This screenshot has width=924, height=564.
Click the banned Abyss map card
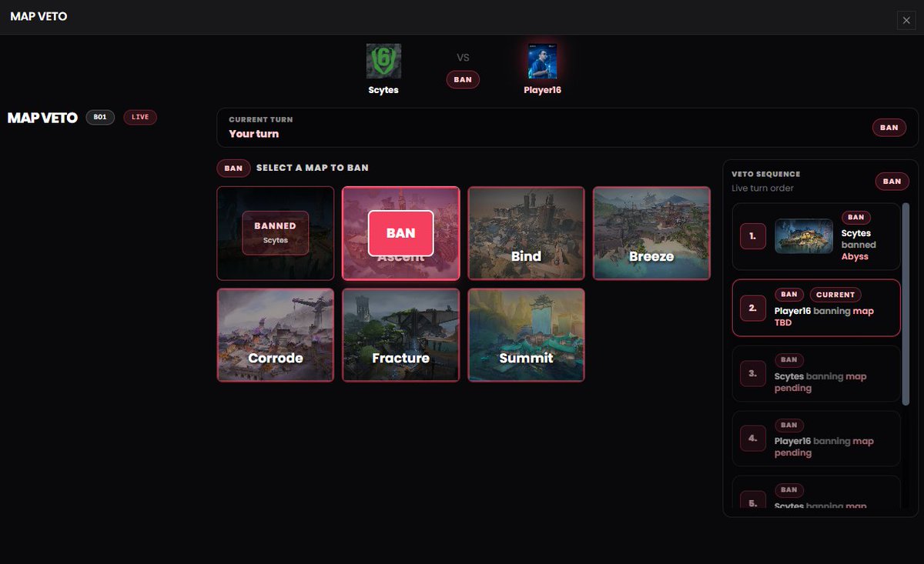coord(276,233)
